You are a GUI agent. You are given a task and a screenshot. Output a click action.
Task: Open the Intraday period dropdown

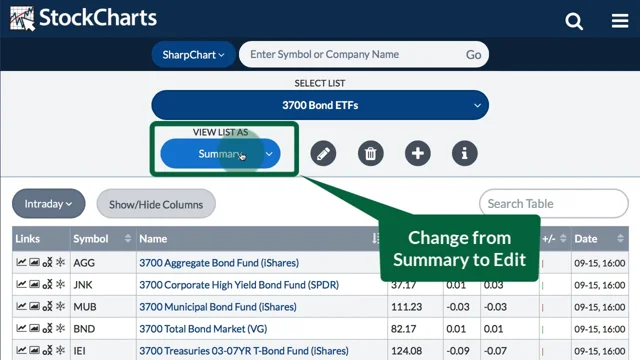[x=49, y=203]
